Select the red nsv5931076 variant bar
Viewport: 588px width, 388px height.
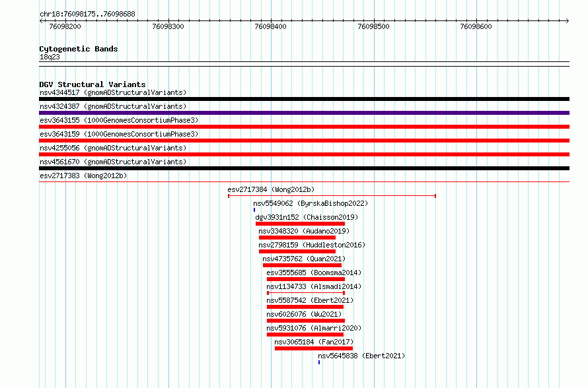coord(305,335)
